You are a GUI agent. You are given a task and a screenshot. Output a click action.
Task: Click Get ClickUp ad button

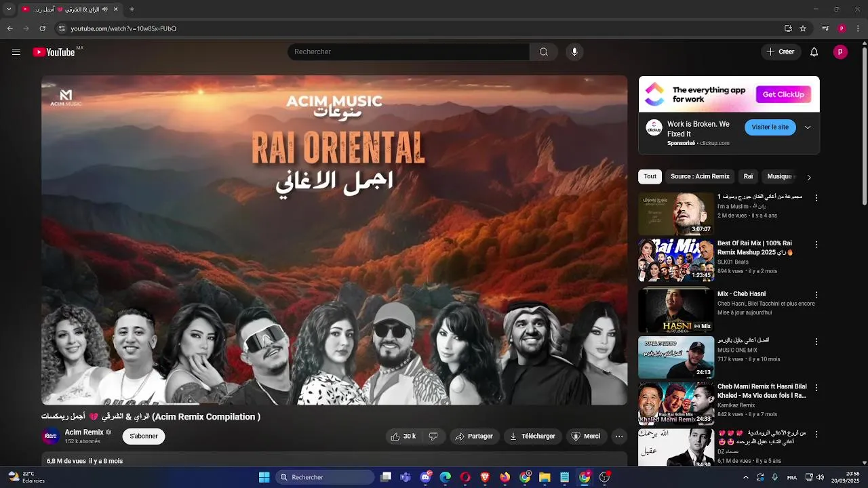coord(783,94)
